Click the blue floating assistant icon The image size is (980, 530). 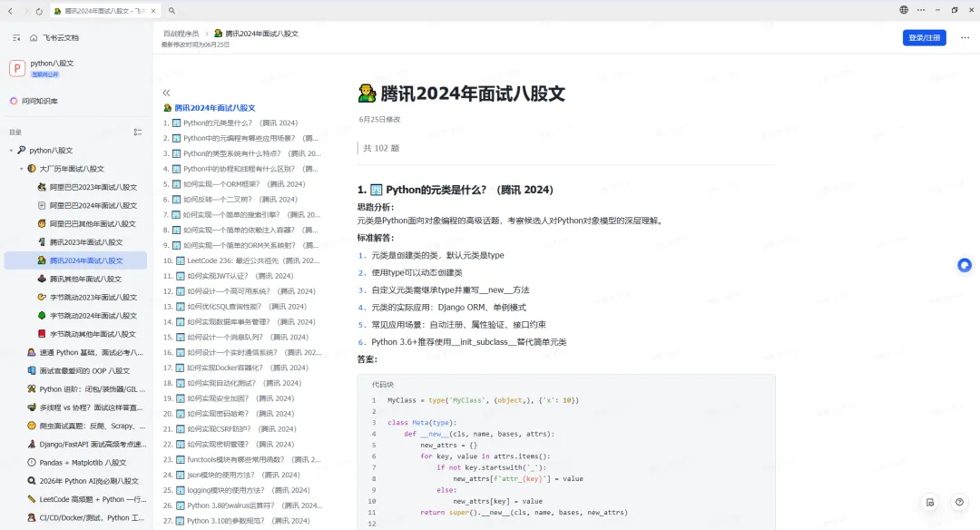[965, 266]
